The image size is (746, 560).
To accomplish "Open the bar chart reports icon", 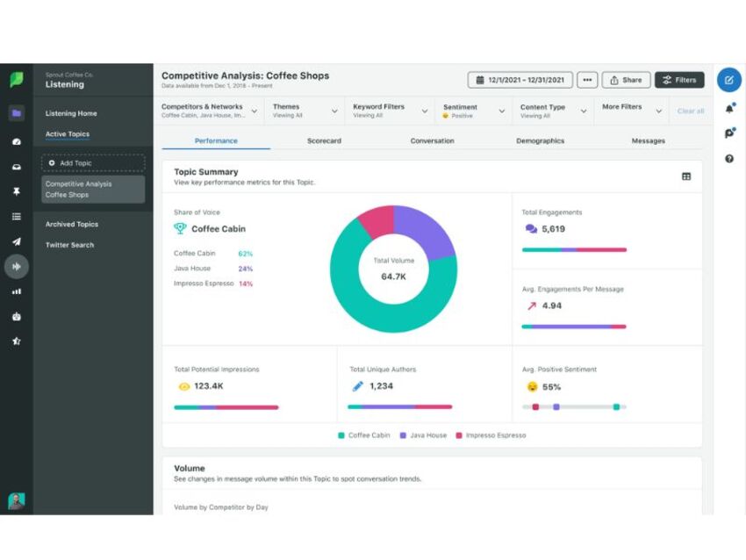I will click(17, 291).
